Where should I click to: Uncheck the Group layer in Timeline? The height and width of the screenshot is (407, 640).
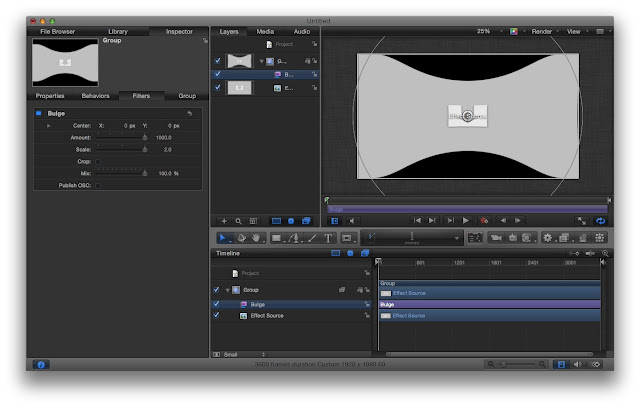[216, 290]
